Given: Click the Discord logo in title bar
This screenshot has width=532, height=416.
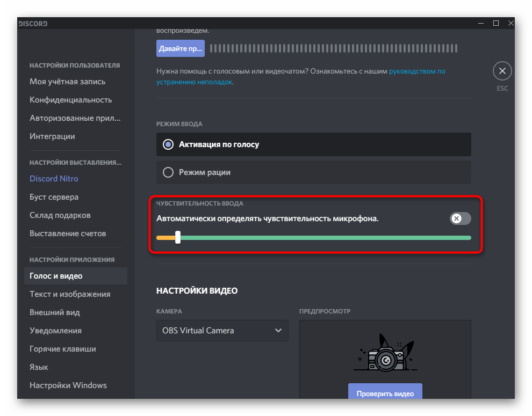Looking at the screenshot, I should pos(33,24).
